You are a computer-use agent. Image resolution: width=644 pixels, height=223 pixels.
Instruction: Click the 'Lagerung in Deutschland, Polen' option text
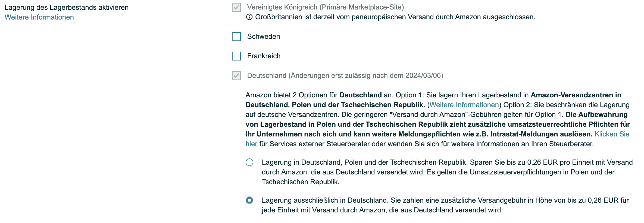[447, 172]
